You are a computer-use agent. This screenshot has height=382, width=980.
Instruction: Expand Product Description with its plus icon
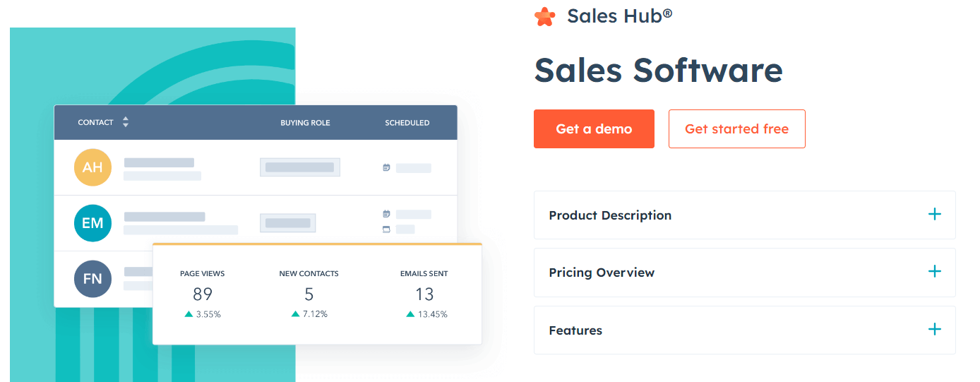pos(935,214)
